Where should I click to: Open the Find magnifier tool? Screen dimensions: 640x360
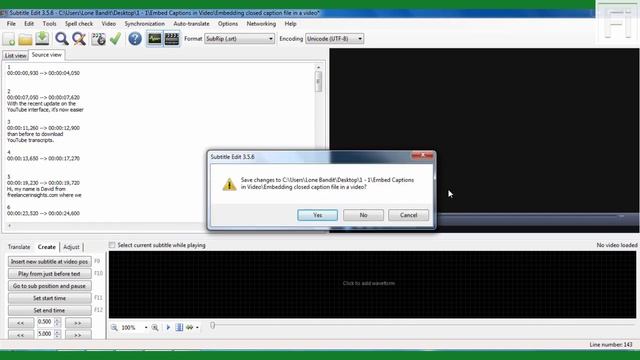coord(62,39)
